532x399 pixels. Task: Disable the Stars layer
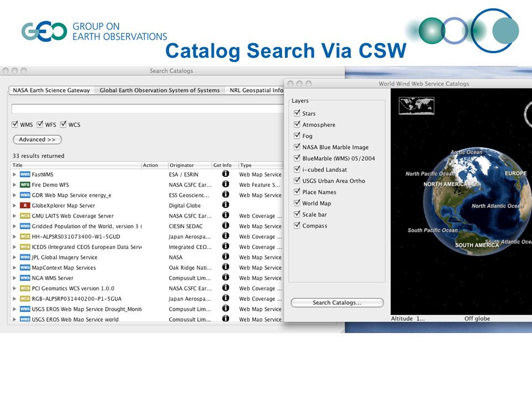click(297, 113)
